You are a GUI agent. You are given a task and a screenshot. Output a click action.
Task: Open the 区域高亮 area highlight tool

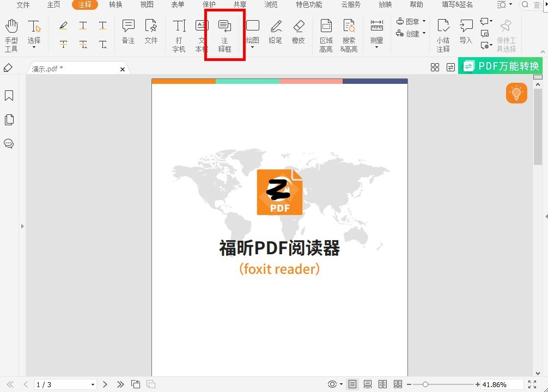pos(326,34)
